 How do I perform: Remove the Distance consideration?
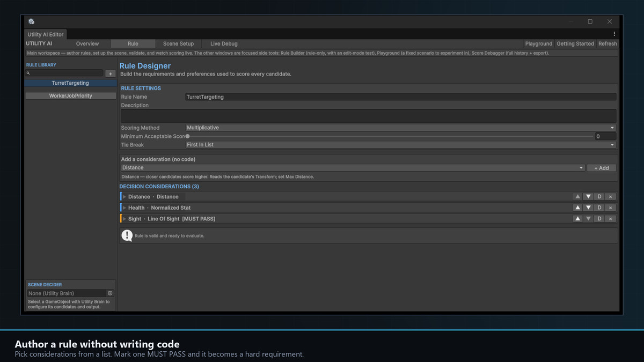point(611,197)
